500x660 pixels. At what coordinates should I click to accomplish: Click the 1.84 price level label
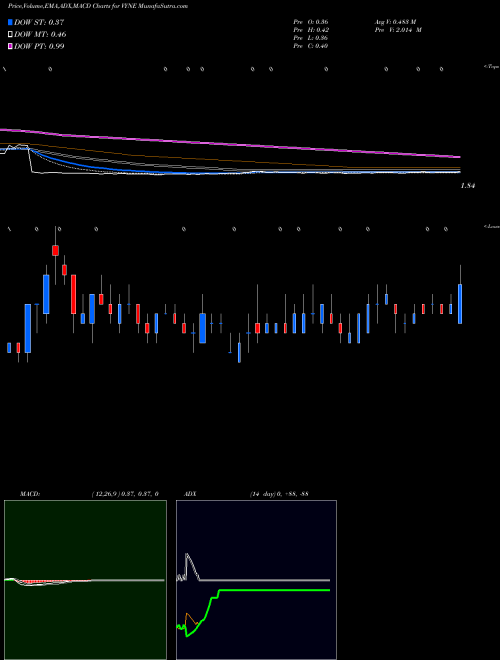468,186
